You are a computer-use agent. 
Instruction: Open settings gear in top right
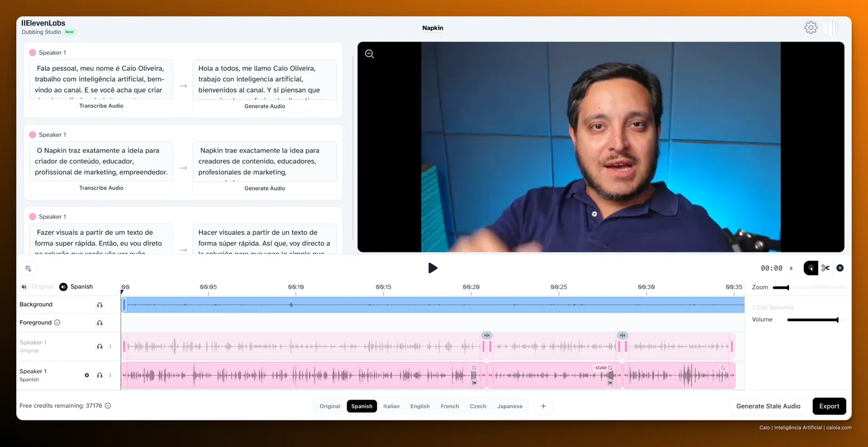(811, 28)
